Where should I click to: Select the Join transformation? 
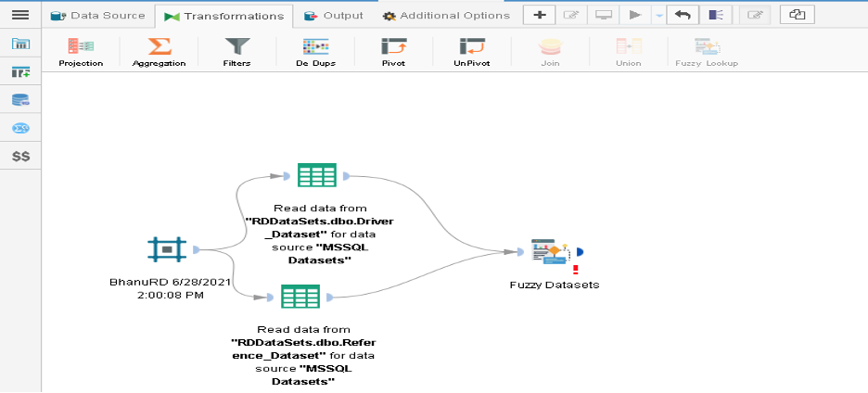click(550, 53)
